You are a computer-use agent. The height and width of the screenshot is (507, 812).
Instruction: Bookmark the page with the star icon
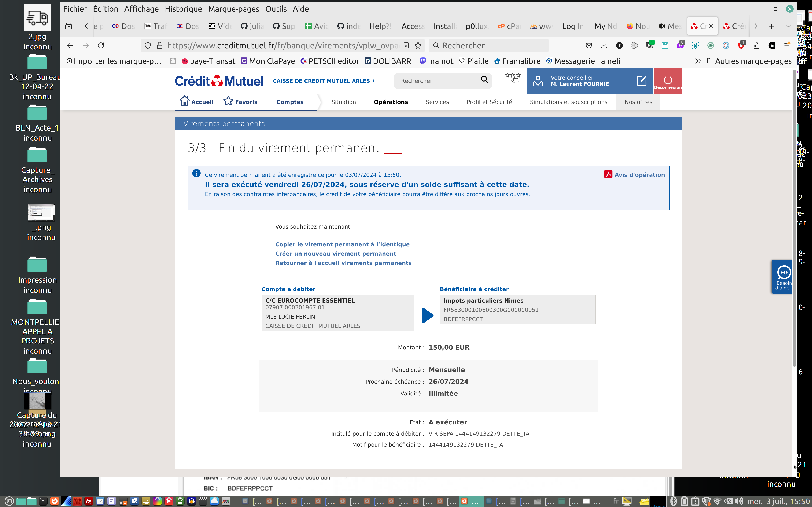point(418,46)
